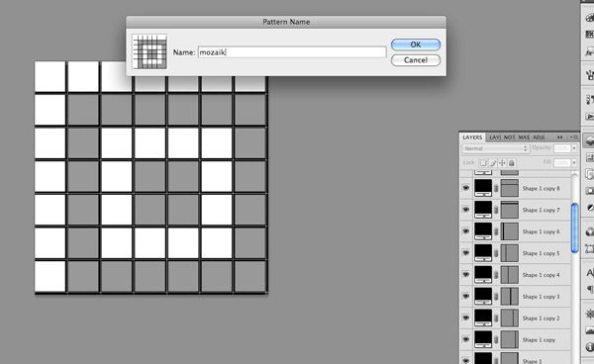
Task: Toggle lock image pixels brush icon
Action: 493,163
